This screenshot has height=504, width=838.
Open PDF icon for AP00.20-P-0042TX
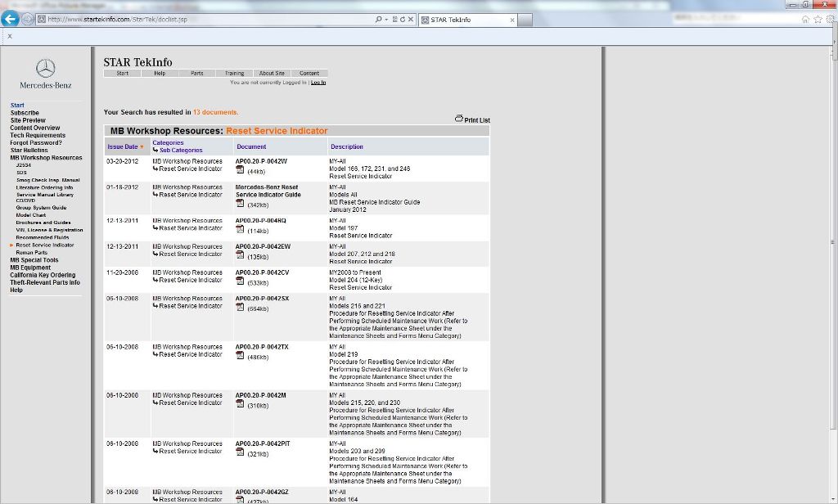coord(240,355)
